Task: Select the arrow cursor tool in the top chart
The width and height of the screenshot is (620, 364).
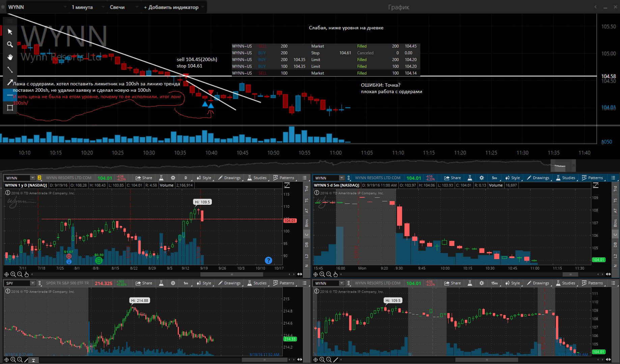Action: (x=10, y=32)
